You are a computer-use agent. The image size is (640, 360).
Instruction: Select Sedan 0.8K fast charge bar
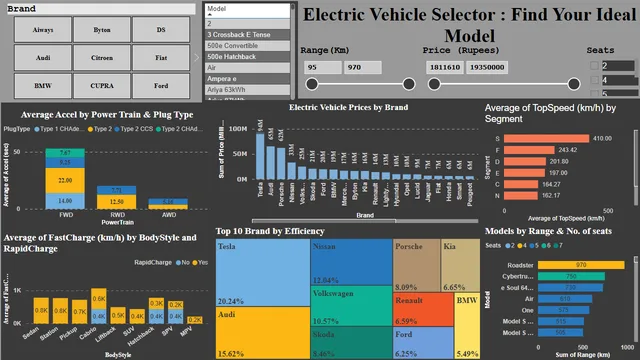(41, 311)
